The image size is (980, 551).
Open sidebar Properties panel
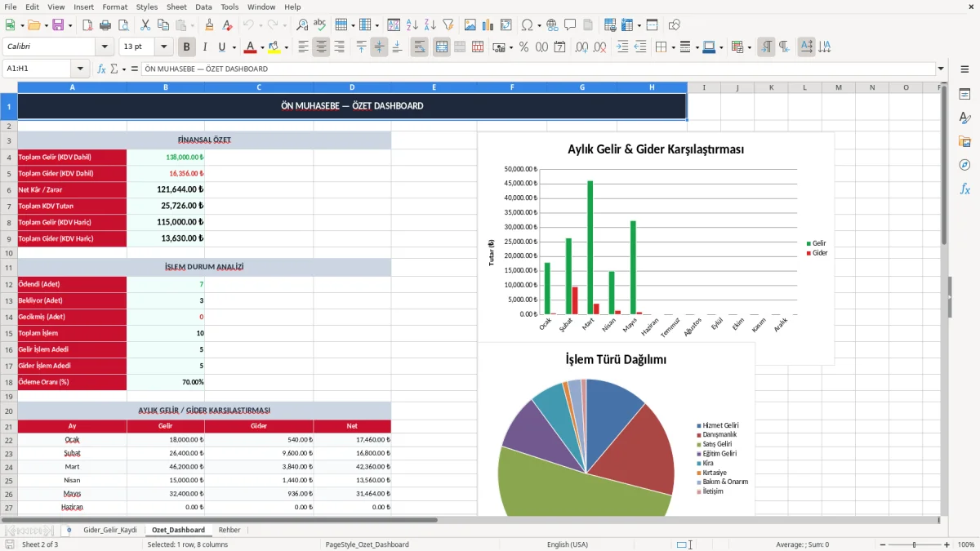coord(964,95)
